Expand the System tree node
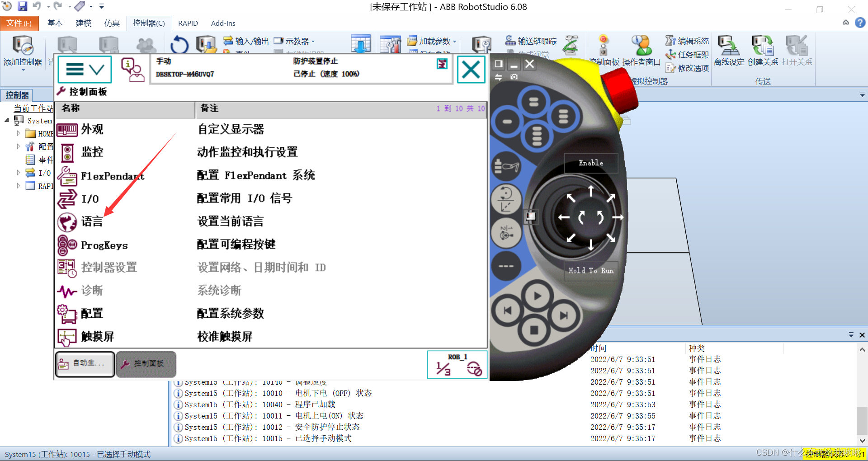Viewport: 868px width, 461px height. pos(7,120)
